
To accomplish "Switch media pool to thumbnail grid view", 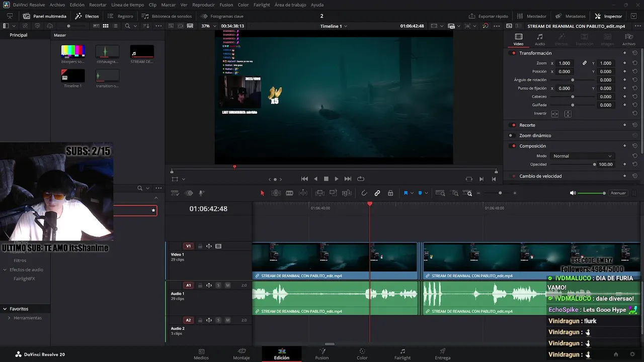I will point(106,26).
